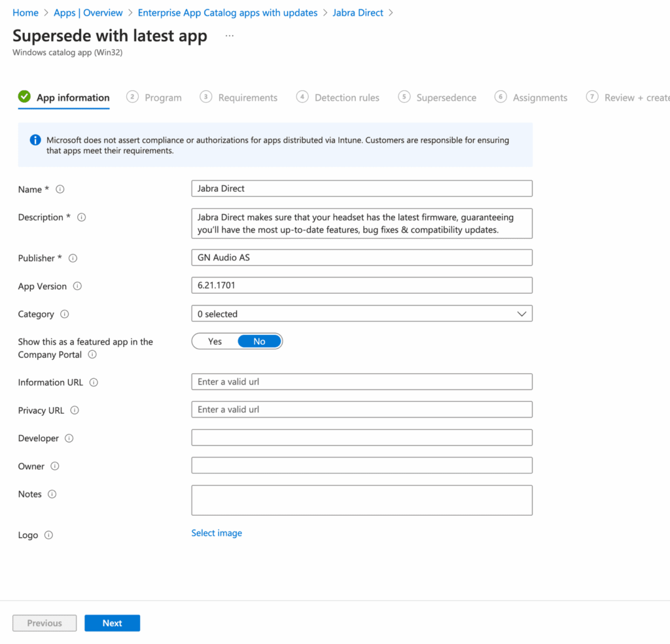Select No on the featured app toggle
Image resolution: width=670 pixels, height=644 pixels.
coord(259,342)
